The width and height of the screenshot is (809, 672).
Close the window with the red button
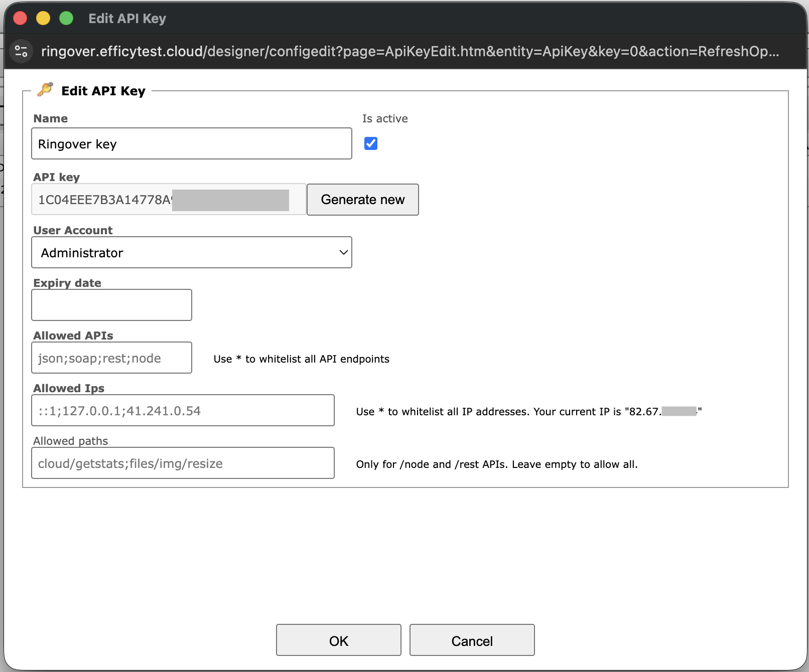click(20, 18)
